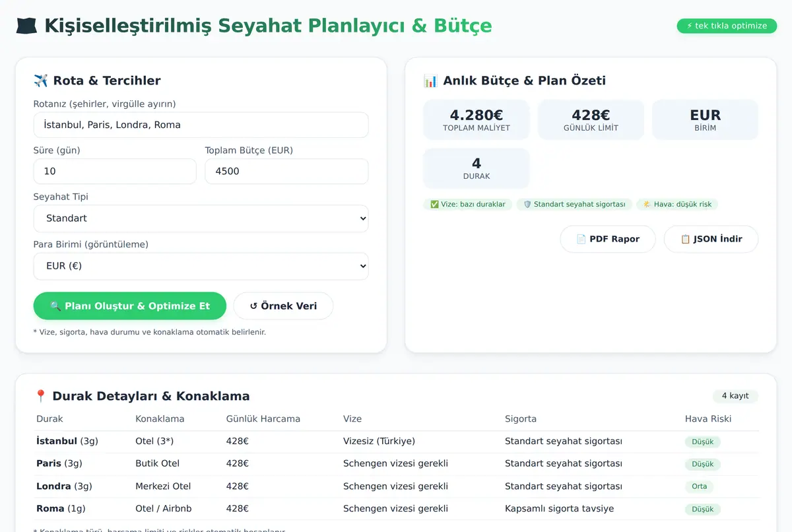792x532 pixels.
Task: Click the 4 Durak stat card
Action: click(x=477, y=168)
